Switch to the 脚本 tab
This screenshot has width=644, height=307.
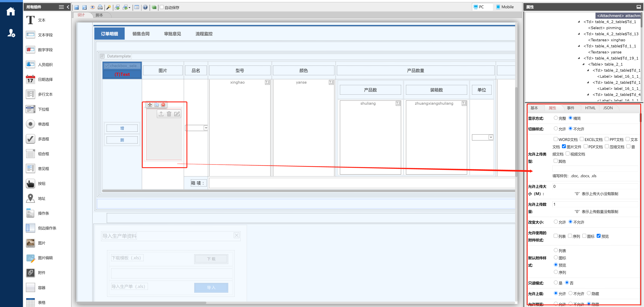click(x=99, y=15)
